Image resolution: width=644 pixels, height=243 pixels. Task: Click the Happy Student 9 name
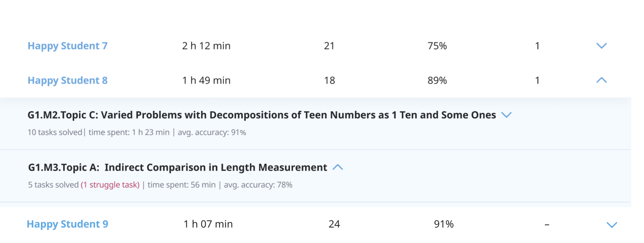pos(67,224)
